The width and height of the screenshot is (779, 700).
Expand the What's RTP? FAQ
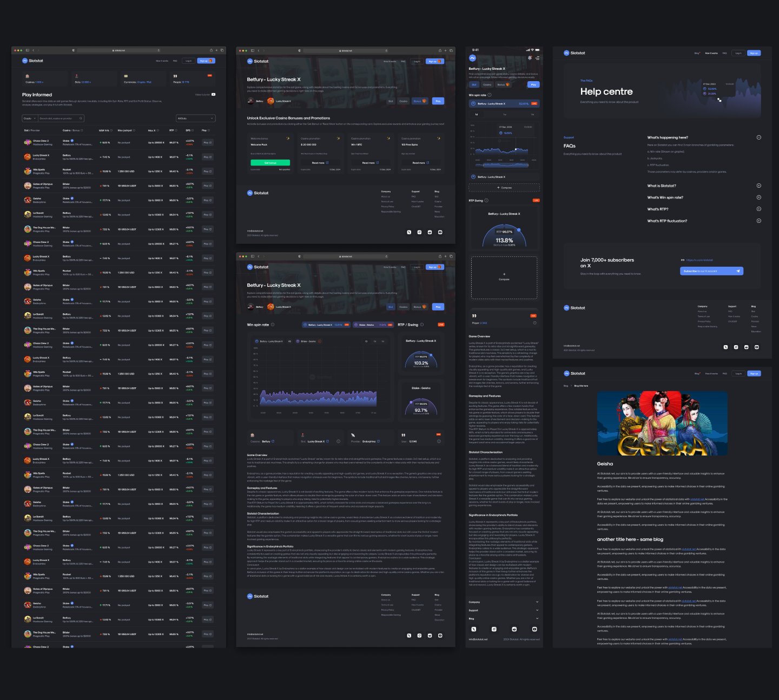(x=758, y=209)
